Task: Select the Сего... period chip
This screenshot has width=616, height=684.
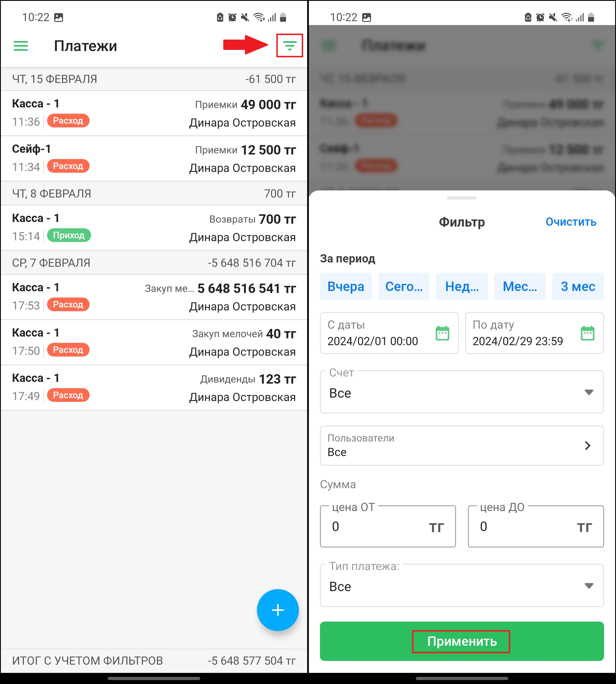Action: click(404, 286)
